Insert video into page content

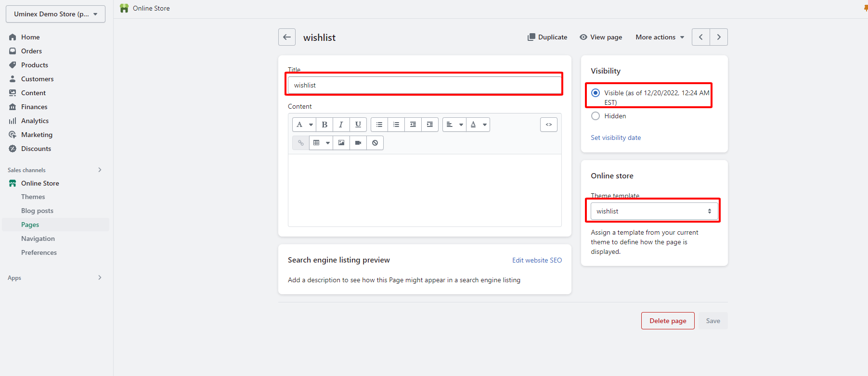coord(358,143)
